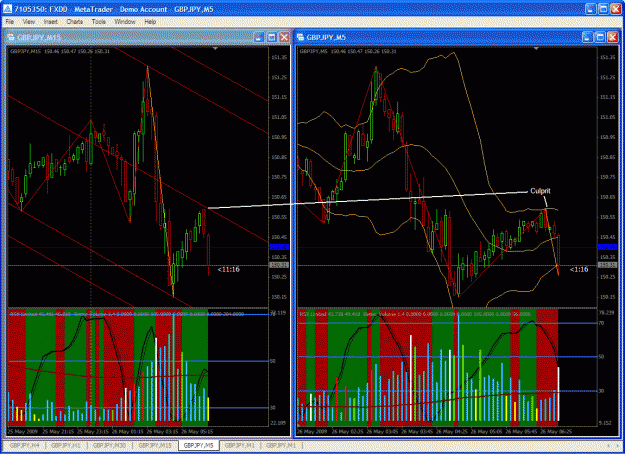Click the MetaTrader application icon in title bar
Screen dimensions: 625x454
point(7,9)
